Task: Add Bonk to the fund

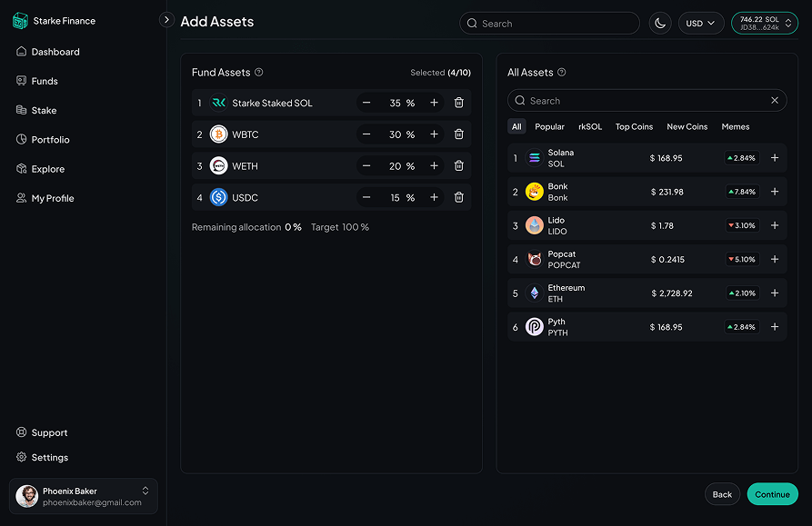Action: 775,192
